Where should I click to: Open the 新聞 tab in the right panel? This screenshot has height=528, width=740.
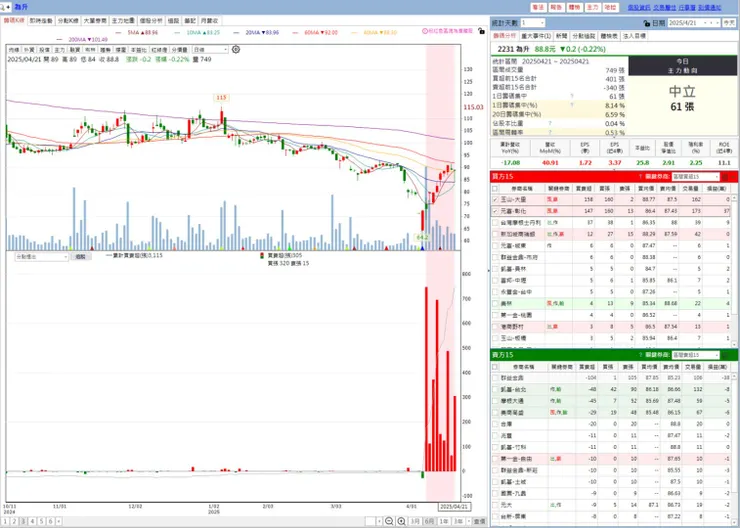coord(561,36)
